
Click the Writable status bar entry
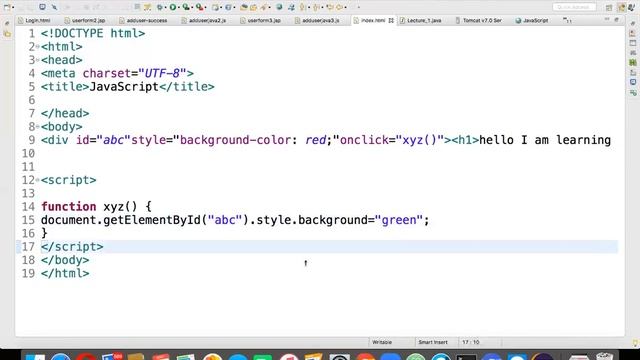[x=382, y=342]
